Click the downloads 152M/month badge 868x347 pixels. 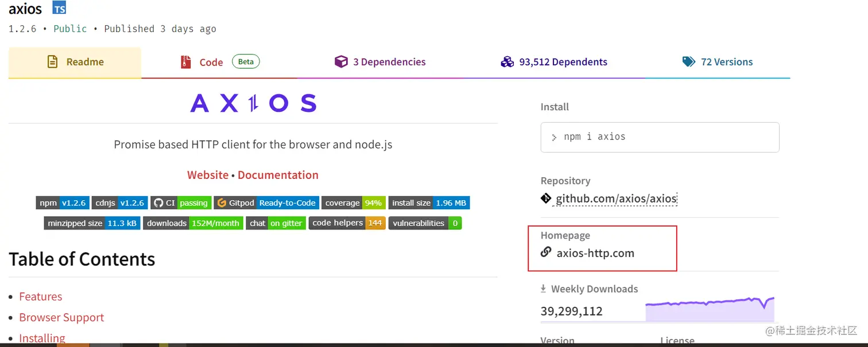point(193,223)
